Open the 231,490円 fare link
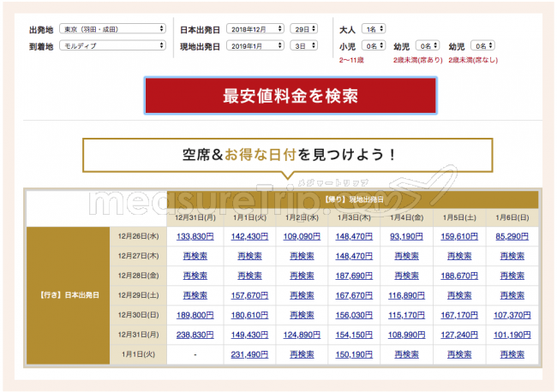This screenshot has width=557, height=392. click(249, 354)
